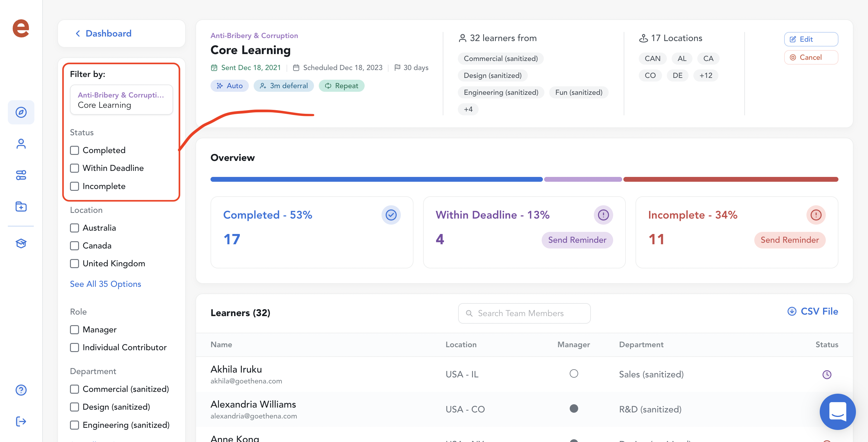Open the help question mark icon
This screenshot has width=868, height=442.
pyautogui.click(x=21, y=390)
